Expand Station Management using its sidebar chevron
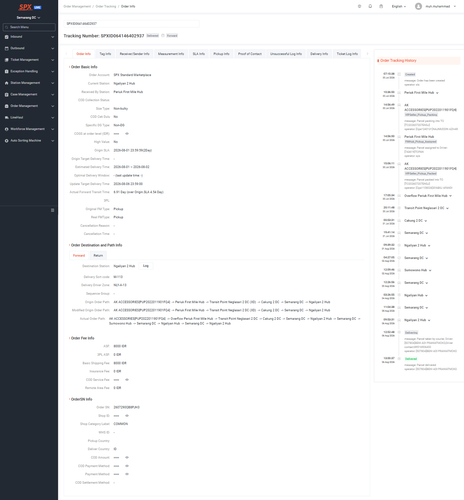The image size is (464, 500). (53, 83)
